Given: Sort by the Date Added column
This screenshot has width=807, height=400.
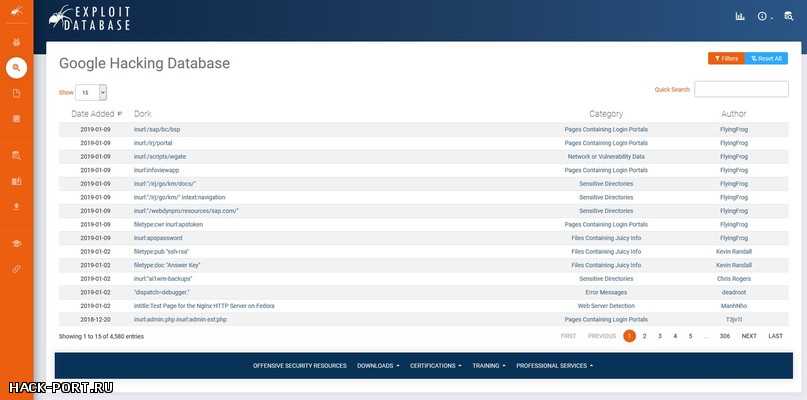Looking at the screenshot, I should tap(97, 114).
